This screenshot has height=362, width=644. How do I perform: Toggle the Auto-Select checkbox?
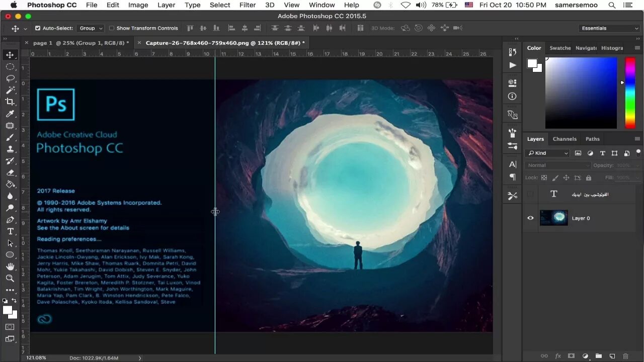click(38, 28)
